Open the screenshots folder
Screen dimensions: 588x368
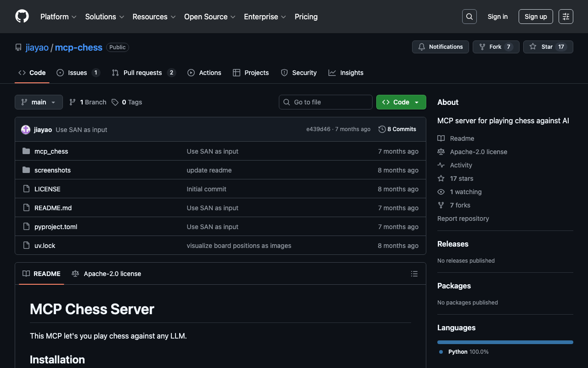click(x=52, y=170)
